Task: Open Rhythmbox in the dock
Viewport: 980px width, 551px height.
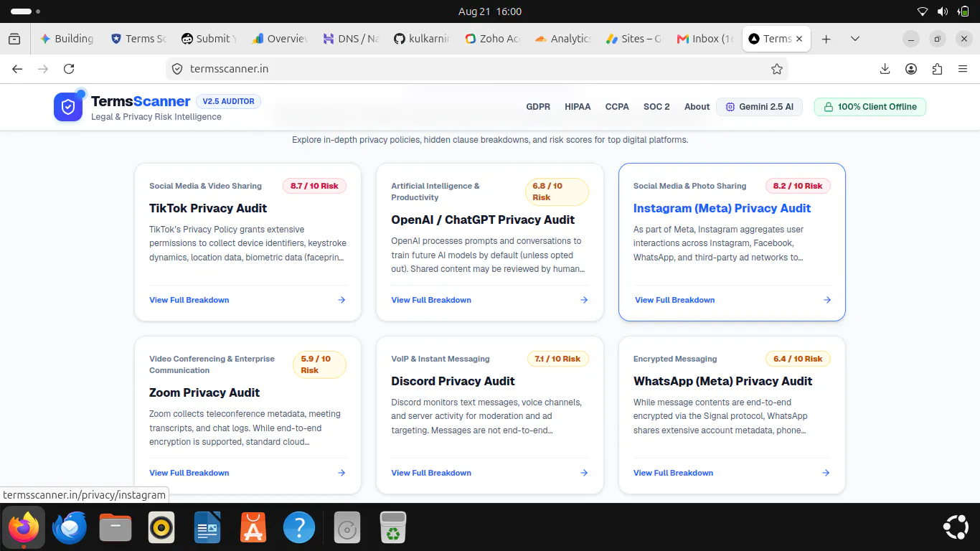Action: click(x=161, y=529)
